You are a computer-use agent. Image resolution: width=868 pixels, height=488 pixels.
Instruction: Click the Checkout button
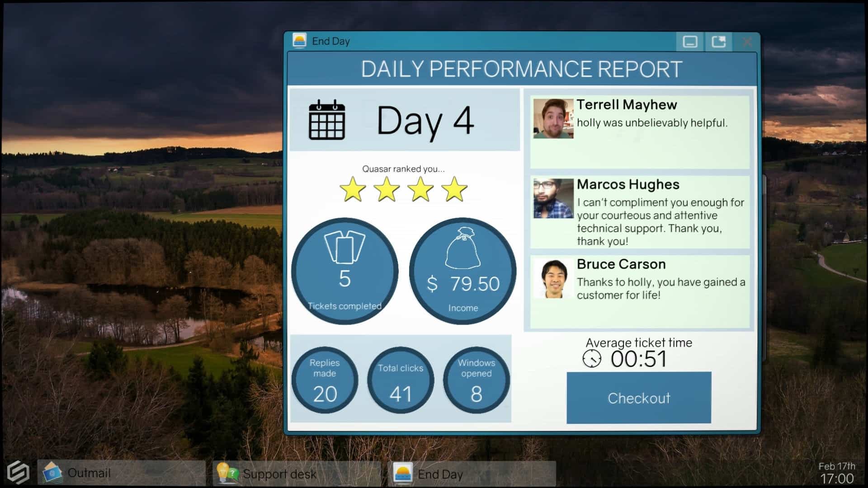point(639,398)
